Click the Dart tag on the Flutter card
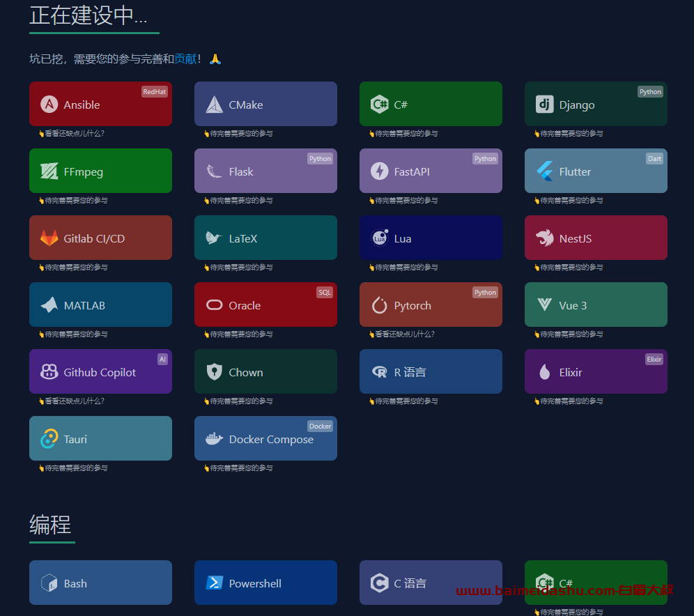 [x=654, y=158]
